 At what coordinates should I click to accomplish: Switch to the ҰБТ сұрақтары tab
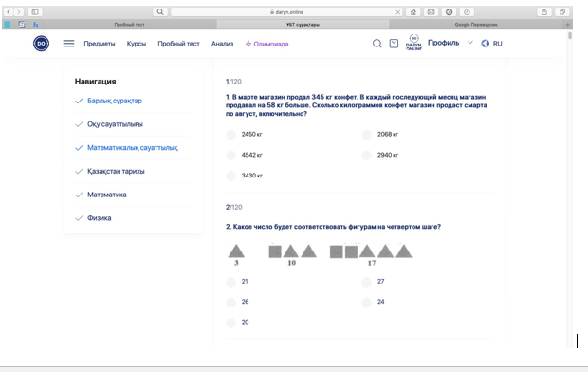point(303,25)
